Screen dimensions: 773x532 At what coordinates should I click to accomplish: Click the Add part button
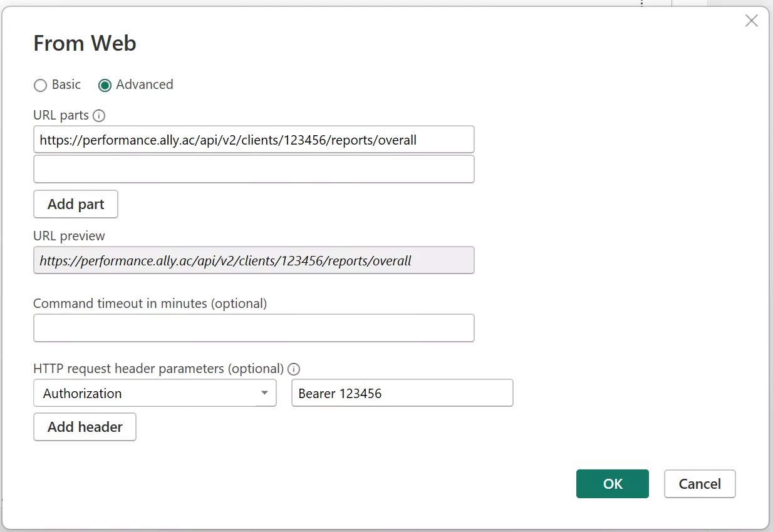pos(75,204)
